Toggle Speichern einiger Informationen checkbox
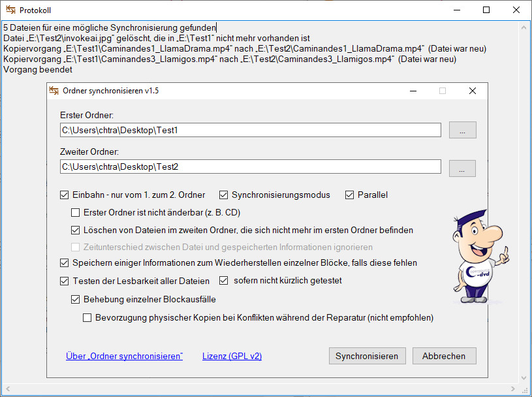The image size is (532, 397). [x=64, y=262]
